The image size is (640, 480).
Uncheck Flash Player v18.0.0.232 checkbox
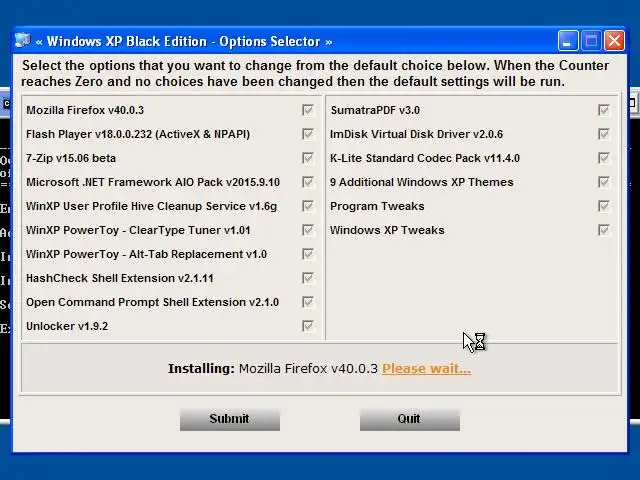[x=308, y=134]
